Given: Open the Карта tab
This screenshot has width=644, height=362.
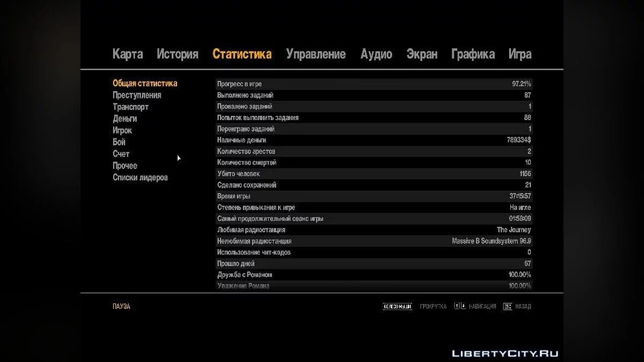Looking at the screenshot, I should coord(128,54).
